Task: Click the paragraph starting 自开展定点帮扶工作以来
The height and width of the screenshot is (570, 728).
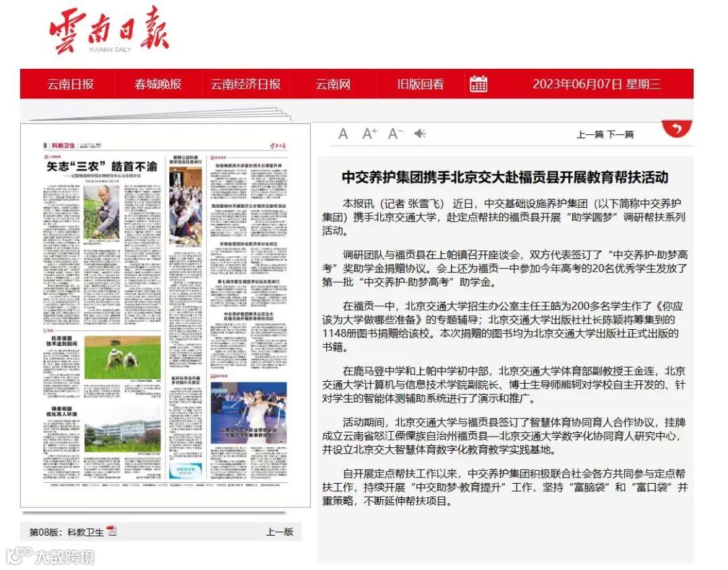Action: coord(505,487)
